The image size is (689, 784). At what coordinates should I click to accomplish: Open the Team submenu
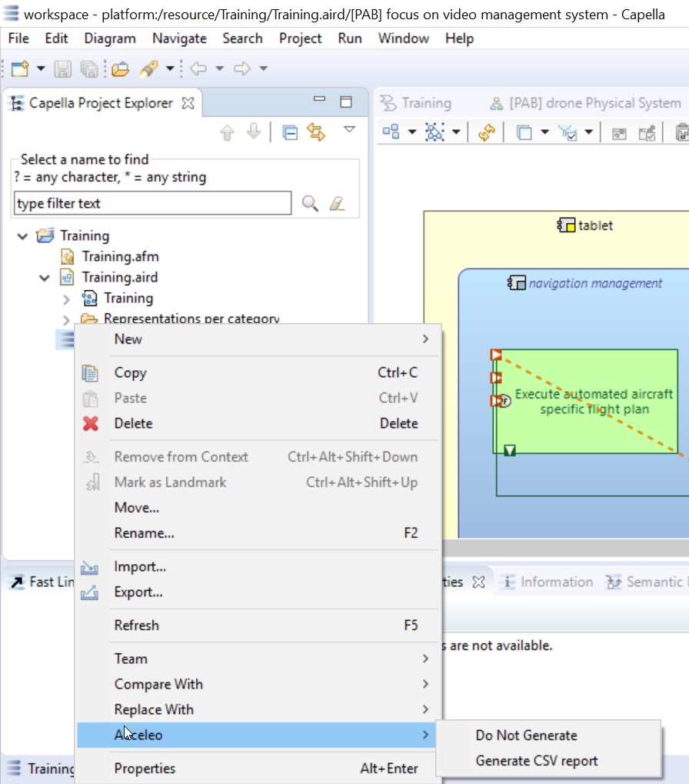point(258,659)
